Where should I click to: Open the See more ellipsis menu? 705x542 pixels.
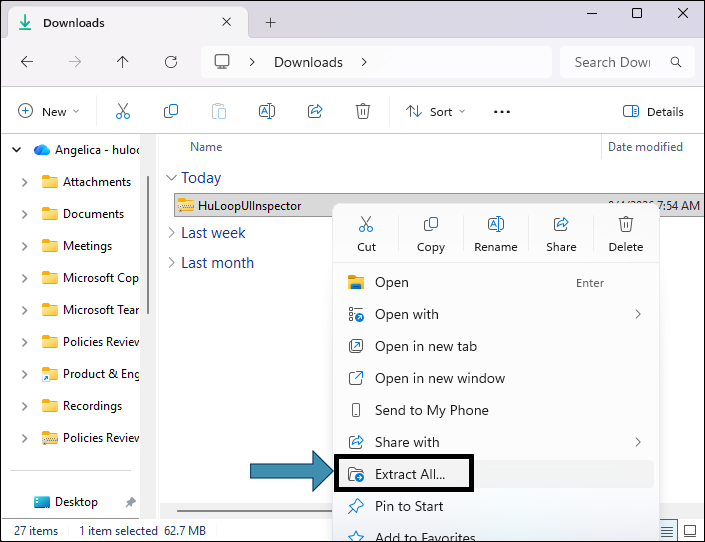(x=502, y=112)
